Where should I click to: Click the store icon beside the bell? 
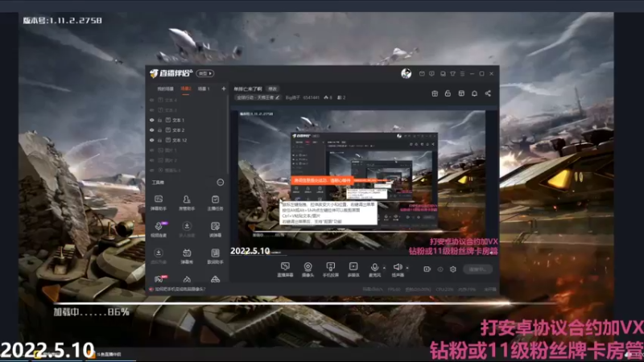[461, 93]
